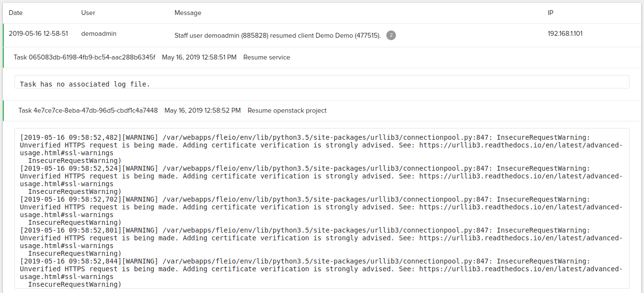The width and height of the screenshot is (644, 293).
Task: Select the date cell 2019-05-16 12-58-51
Action: (38, 34)
